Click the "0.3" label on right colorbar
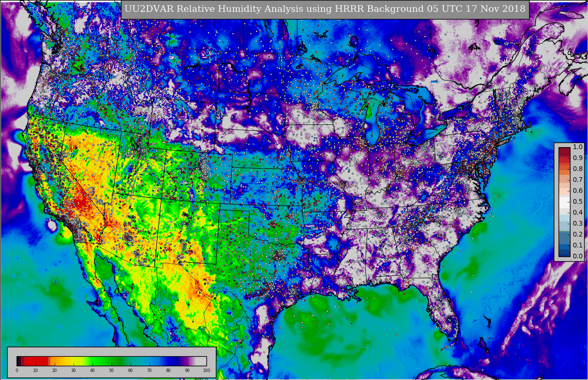Image resolution: width=588 pixels, height=380 pixels. tap(578, 223)
